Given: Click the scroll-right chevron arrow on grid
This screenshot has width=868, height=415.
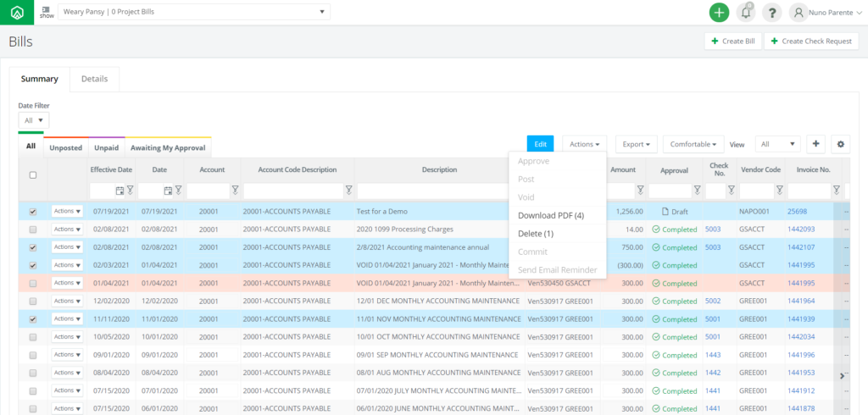Looking at the screenshot, I should 842,376.
